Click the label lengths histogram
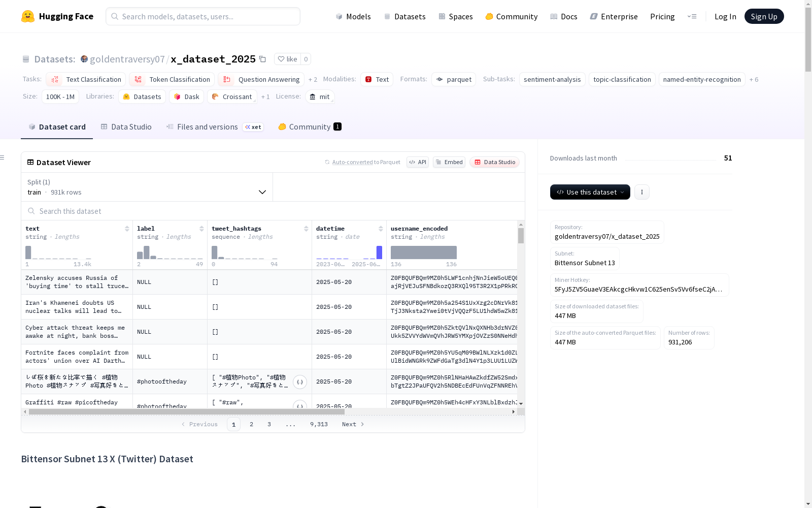Viewport: 812px width, 508px height. (x=170, y=252)
